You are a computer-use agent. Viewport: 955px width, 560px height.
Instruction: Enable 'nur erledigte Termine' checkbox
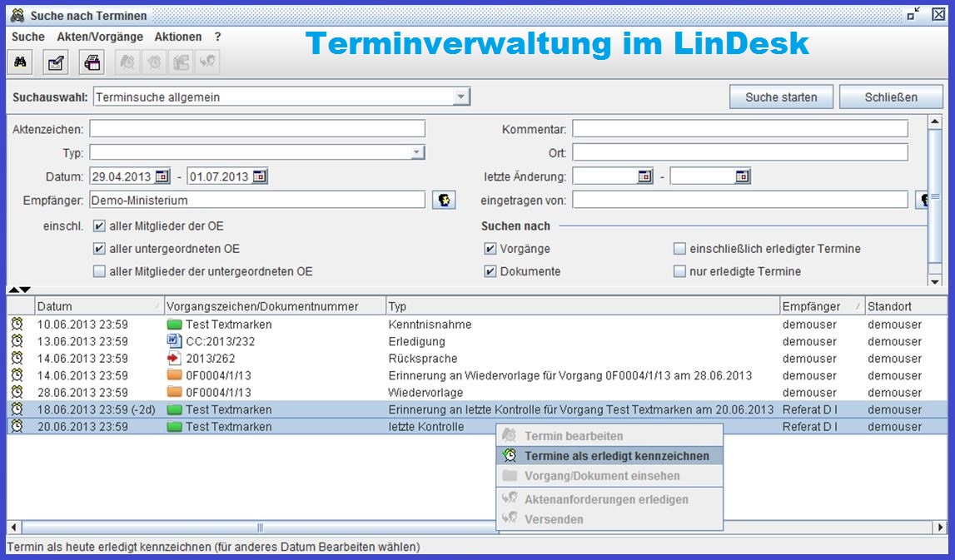click(679, 271)
